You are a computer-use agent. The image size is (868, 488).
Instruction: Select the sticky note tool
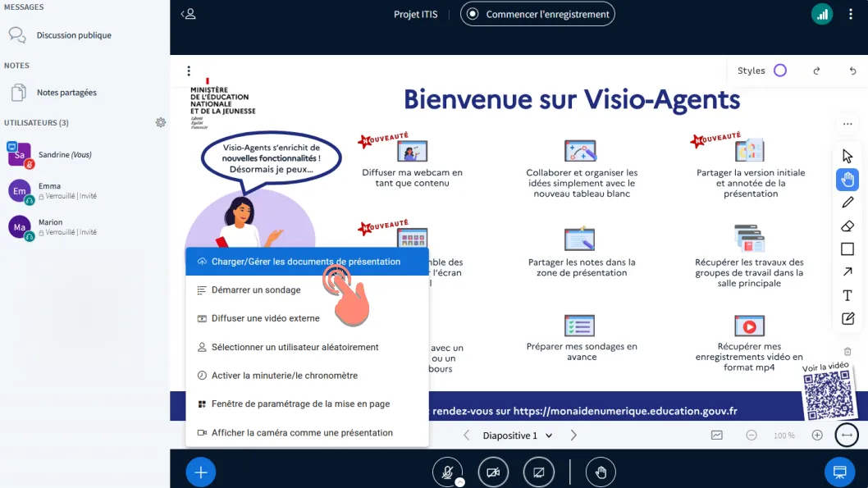pyautogui.click(x=847, y=319)
